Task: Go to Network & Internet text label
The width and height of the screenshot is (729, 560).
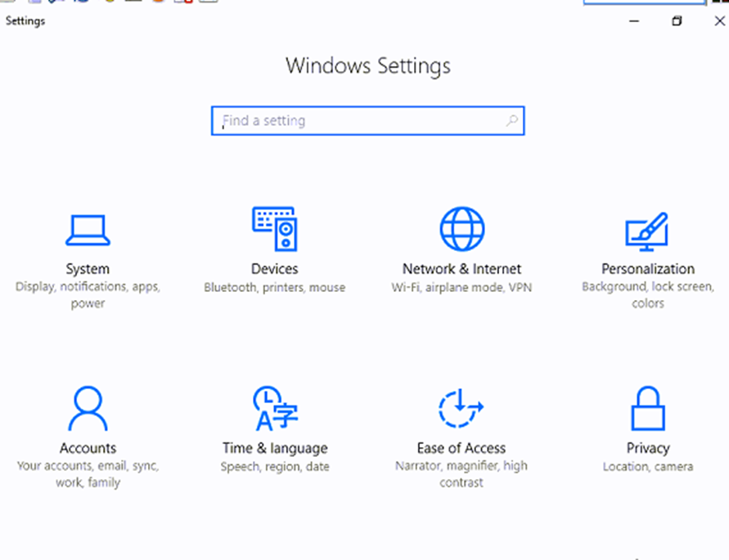Action: pyautogui.click(x=461, y=269)
